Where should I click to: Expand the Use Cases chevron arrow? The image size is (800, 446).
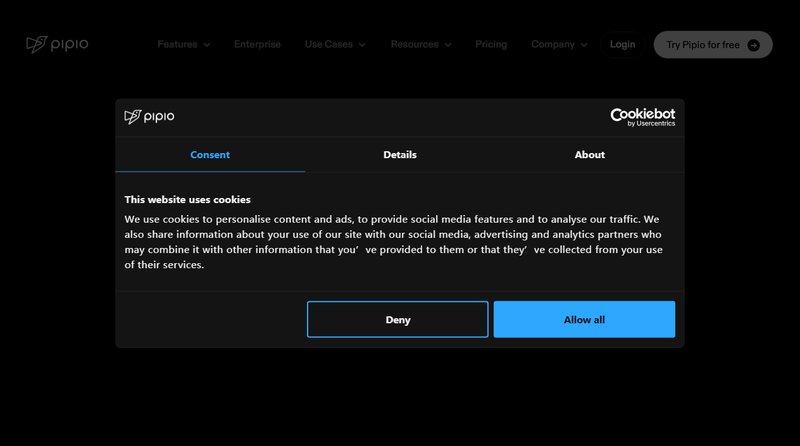pos(362,45)
